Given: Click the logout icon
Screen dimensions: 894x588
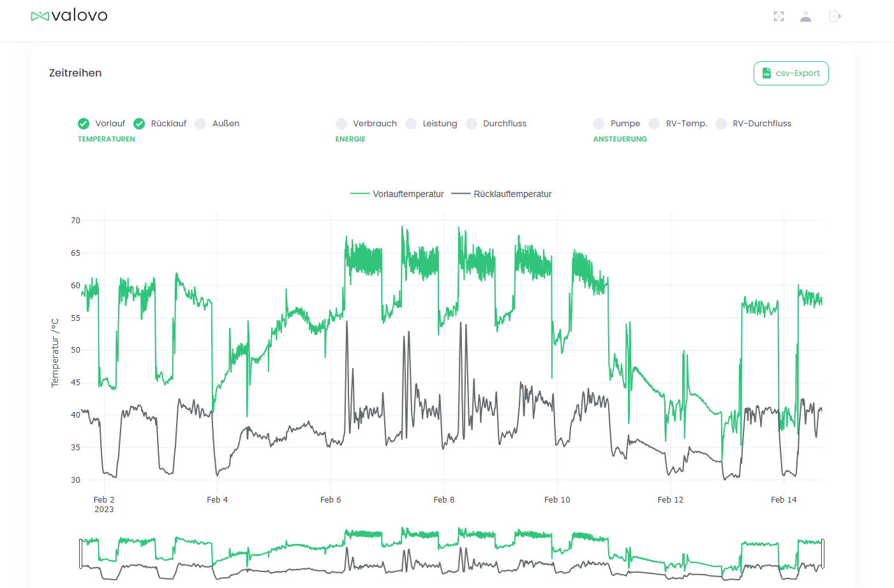Looking at the screenshot, I should tap(834, 16).
